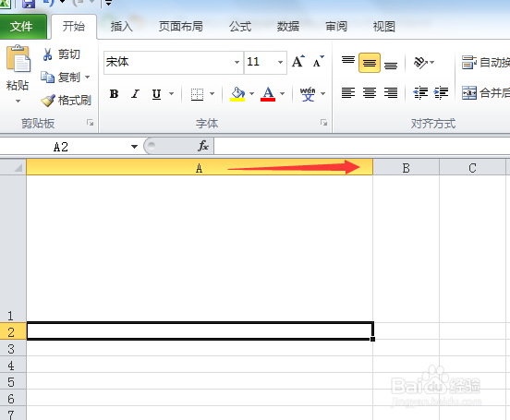Viewport: 510px width, 420px height.
Task: Align text right
Action: pos(391,93)
